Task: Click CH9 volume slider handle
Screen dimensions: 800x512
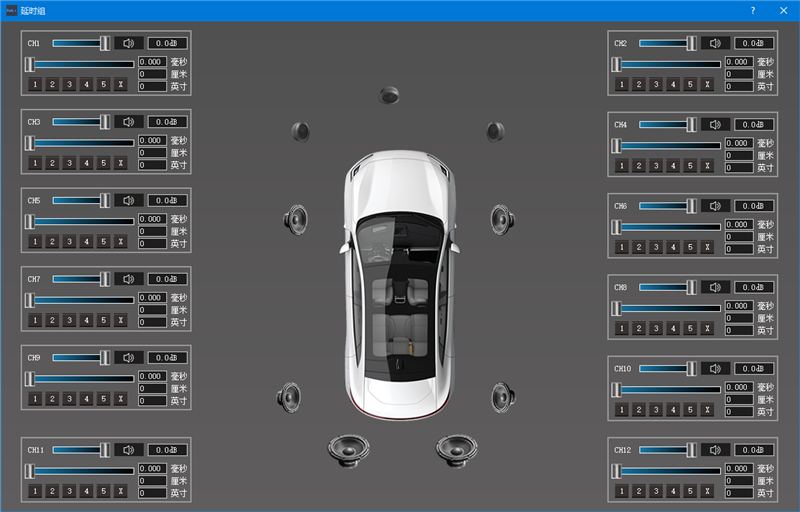Action: [105, 357]
